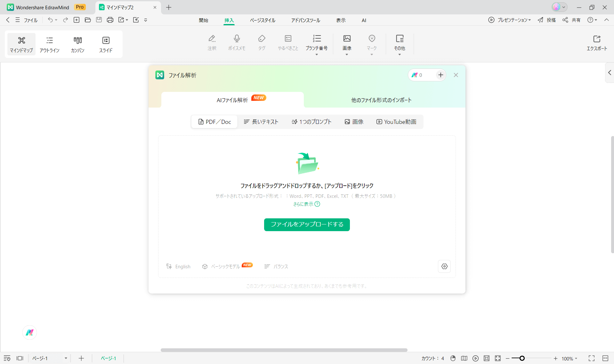The image size is (614, 364).
Task: Open the account avatar dropdown
Action: coord(560,7)
